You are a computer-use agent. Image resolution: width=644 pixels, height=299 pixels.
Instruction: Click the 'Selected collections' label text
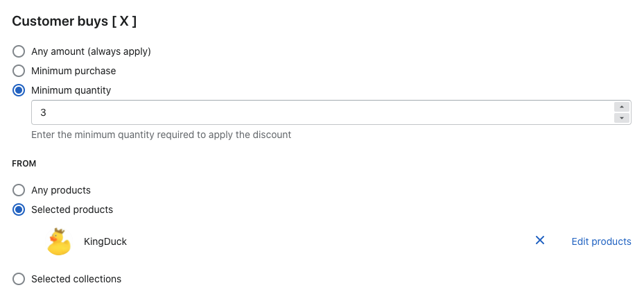(x=76, y=279)
